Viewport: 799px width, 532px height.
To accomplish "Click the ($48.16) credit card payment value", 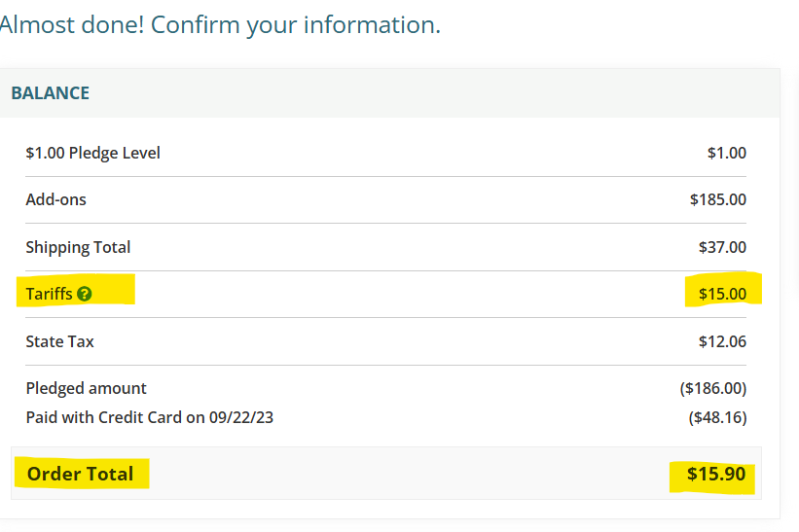I will pos(716,418).
